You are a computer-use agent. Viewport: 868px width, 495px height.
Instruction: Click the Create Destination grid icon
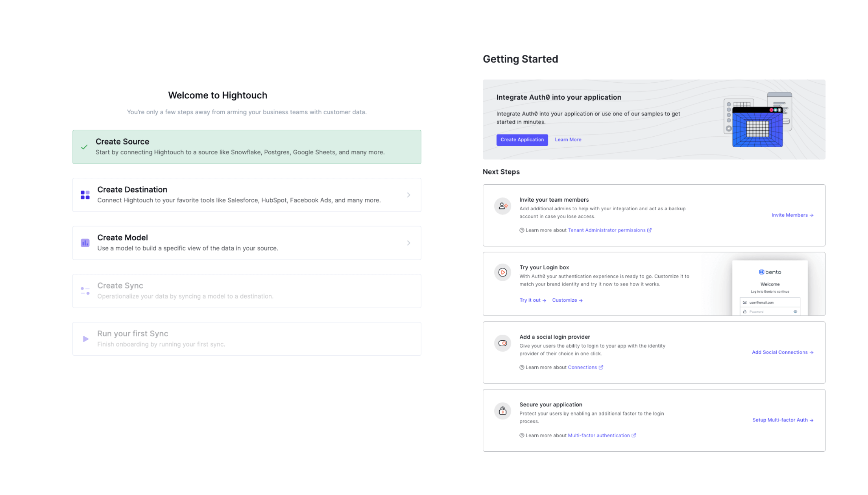point(85,195)
